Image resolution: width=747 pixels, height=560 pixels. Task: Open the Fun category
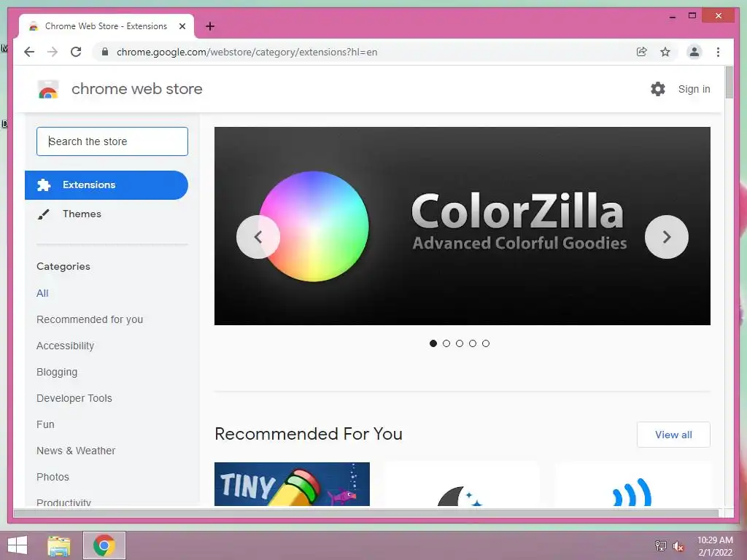coord(45,424)
